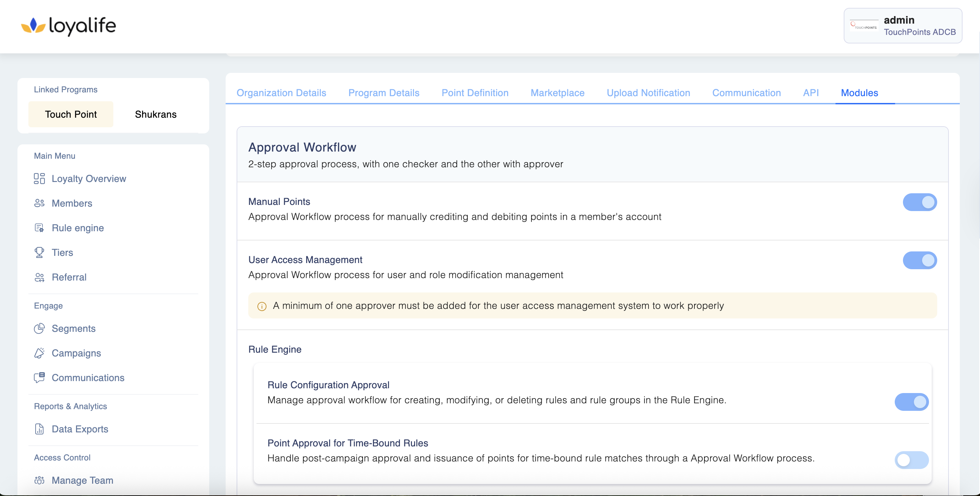Click the Segments pie chart icon

point(39,328)
